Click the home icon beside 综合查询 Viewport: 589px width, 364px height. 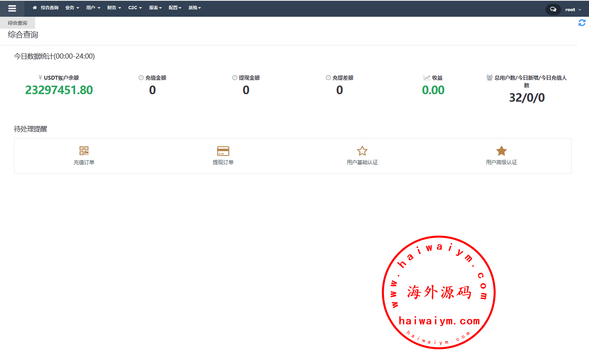pyautogui.click(x=35, y=8)
